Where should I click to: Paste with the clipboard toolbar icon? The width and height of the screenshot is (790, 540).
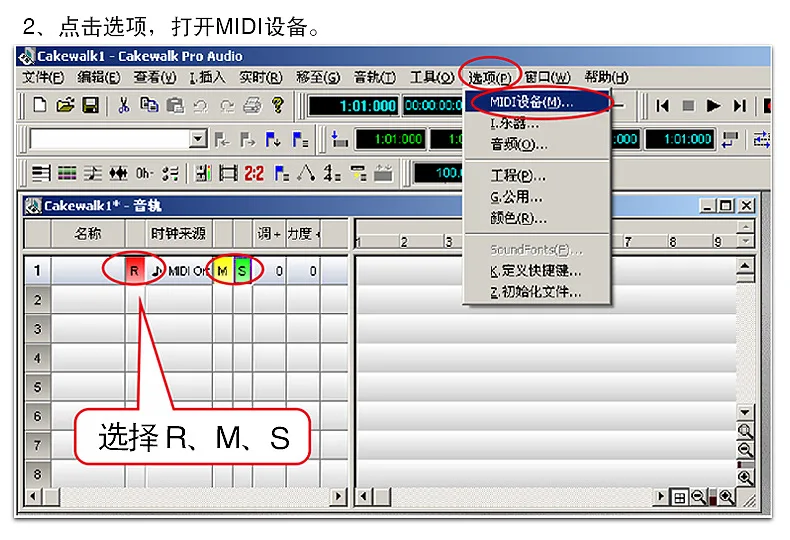175,105
